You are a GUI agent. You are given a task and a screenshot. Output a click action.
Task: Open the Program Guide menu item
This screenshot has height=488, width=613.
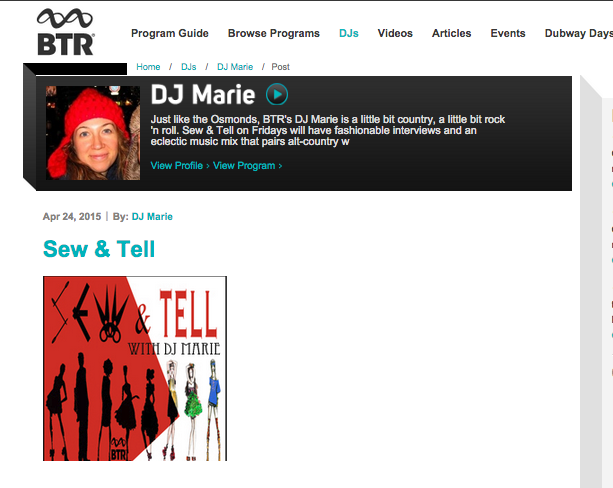coord(170,33)
